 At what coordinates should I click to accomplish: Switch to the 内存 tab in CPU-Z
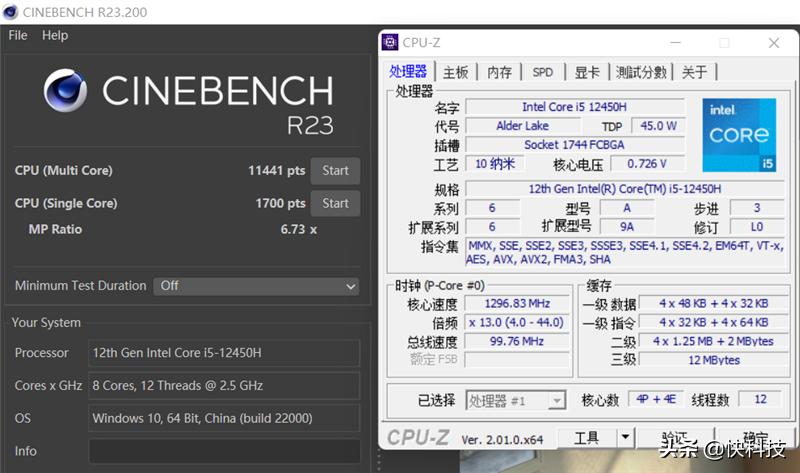(499, 72)
